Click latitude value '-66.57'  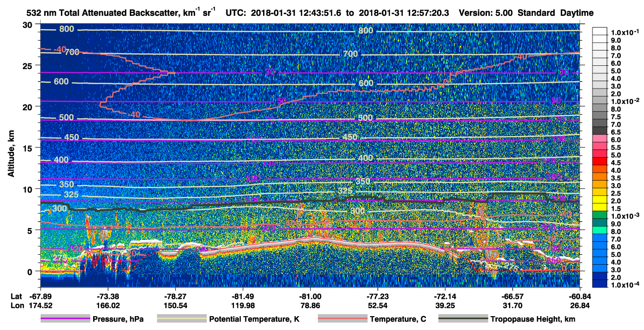(512, 296)
